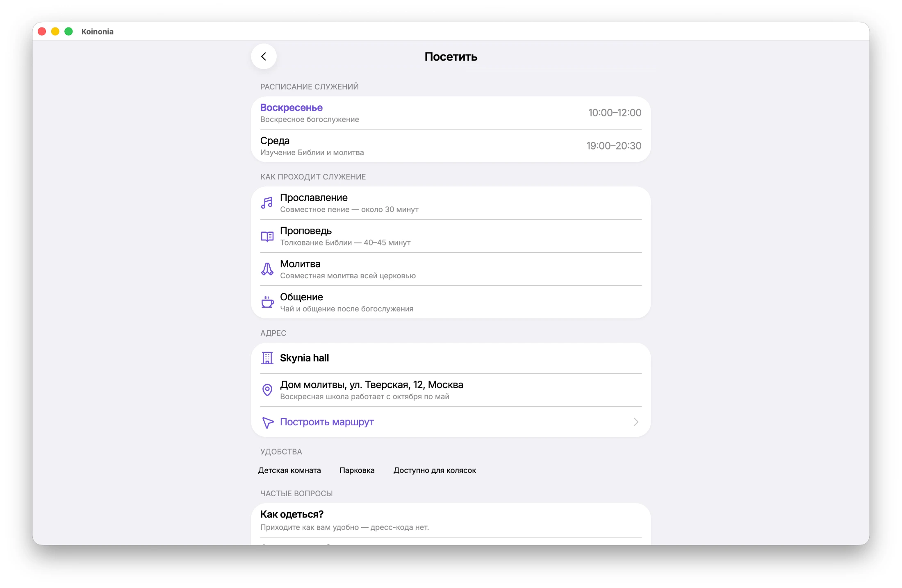The height and width of the screenshot is (588, 902).
Task: Click the building icon beside Skynia hall
Action: click(267, 358)
